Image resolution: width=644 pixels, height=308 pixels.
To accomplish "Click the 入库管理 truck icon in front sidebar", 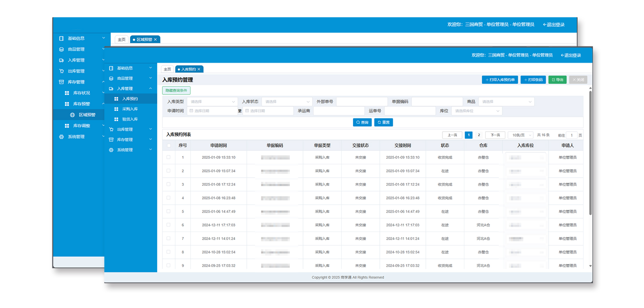I will coord(111,89).
